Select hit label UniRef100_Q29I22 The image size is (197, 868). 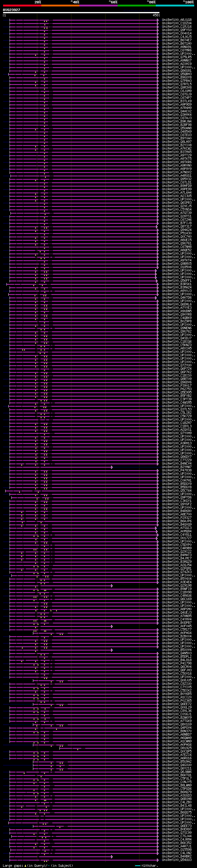tap(177, 551)
